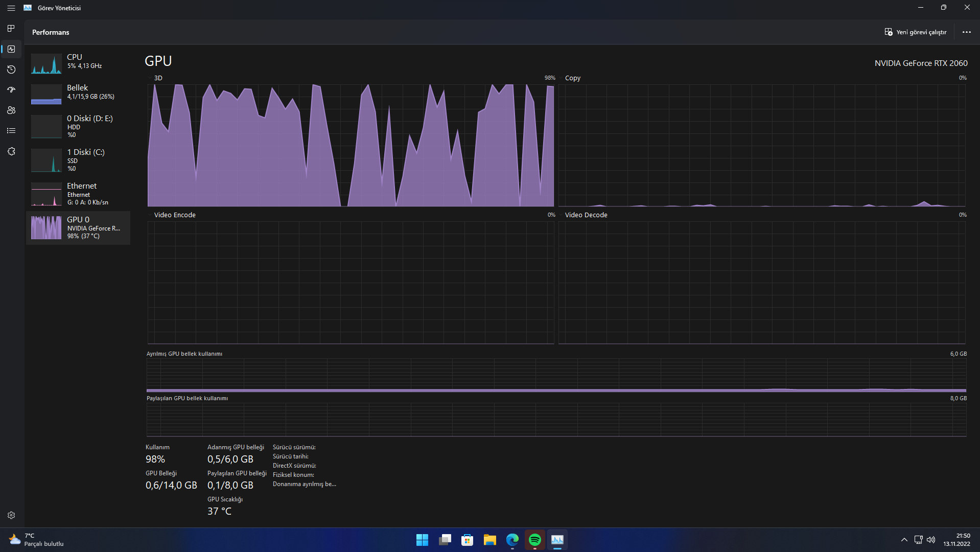This screenshot has height=552, width=980.
Task: Click the Video Encode usage graph
Action: (351, 283)
